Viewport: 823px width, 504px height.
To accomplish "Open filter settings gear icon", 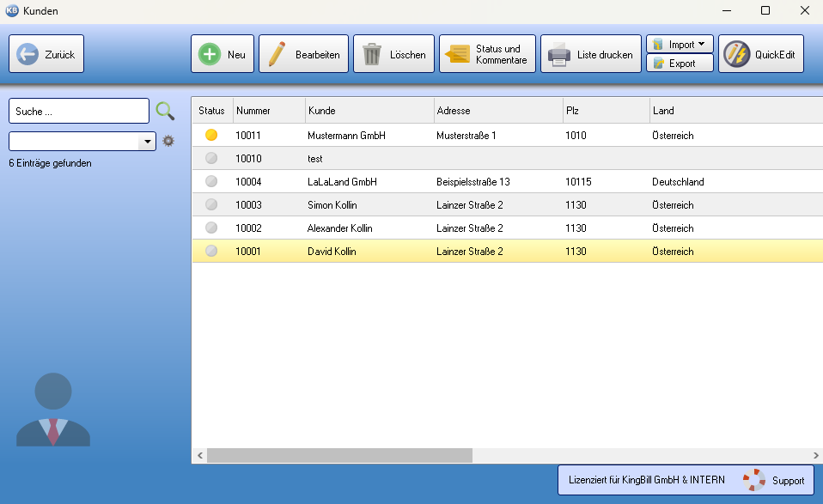I will tap(168, 141).
